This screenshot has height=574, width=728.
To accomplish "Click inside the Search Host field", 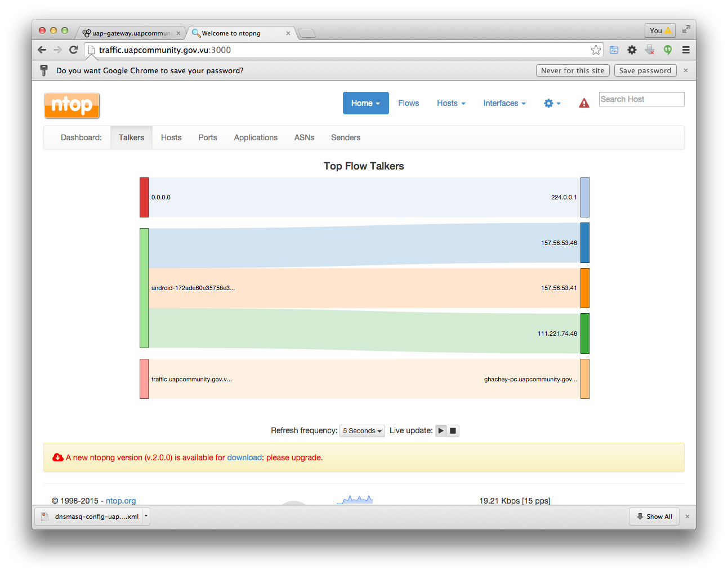I will tap(641, 99).
